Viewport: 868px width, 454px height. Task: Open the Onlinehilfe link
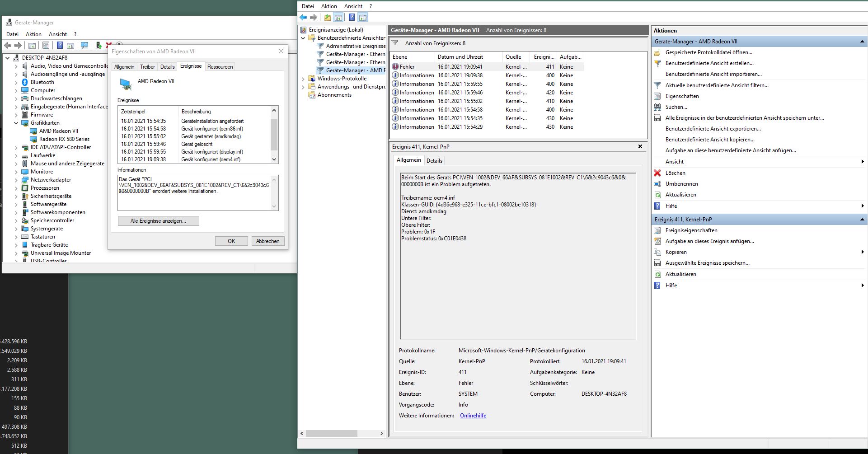tap(473, 416)
